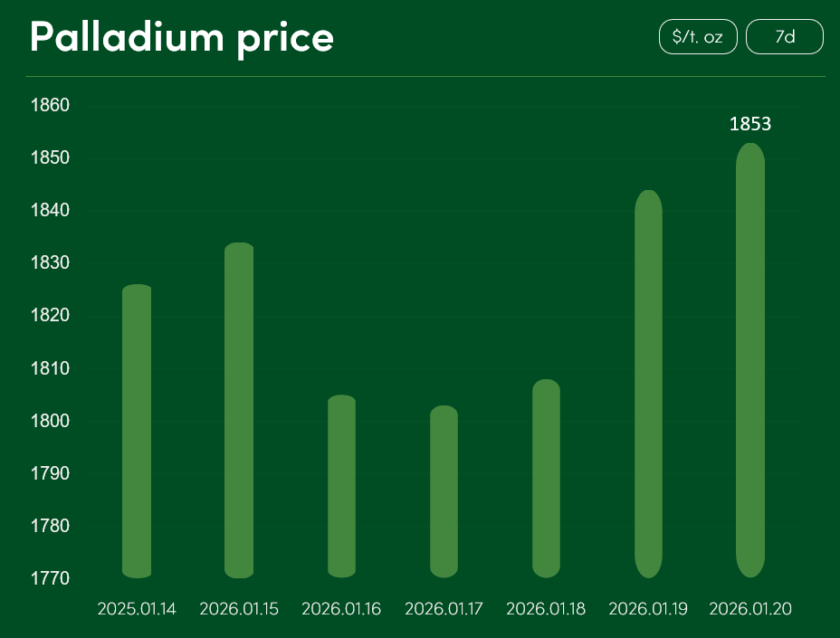Viewport: 840px width, 638px height.
Task: Click the 1853 data label
Action: coord(750,124)
